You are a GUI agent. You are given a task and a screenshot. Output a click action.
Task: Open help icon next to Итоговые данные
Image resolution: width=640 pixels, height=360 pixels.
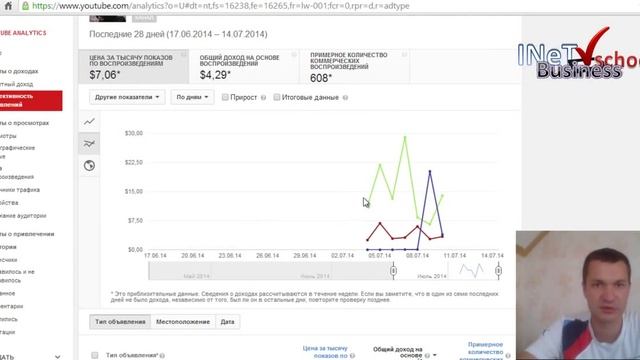click(345, 98)
